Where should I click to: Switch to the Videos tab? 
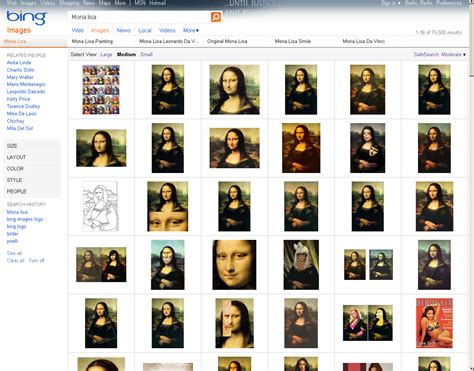167,30
